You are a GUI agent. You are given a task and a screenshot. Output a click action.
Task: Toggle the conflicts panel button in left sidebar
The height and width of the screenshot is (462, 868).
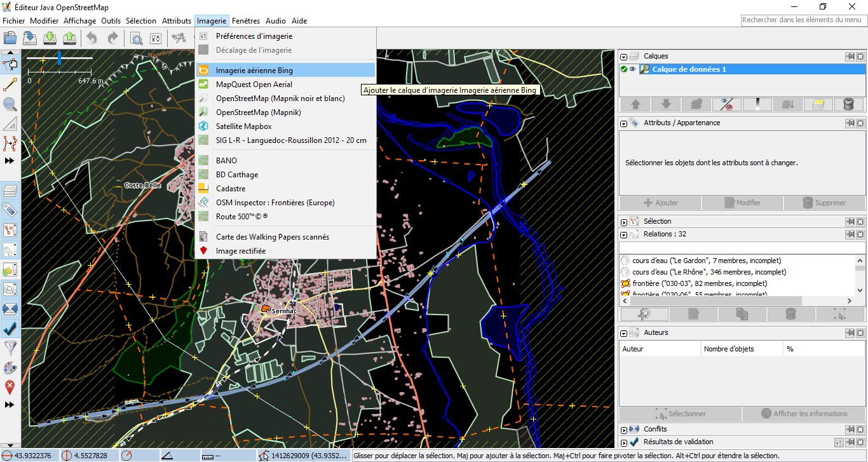point(10,309)
